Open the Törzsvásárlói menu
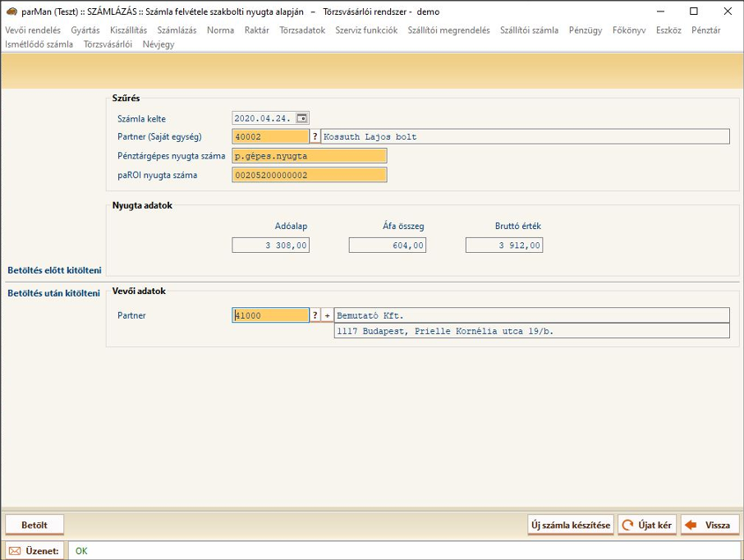Viewport: 744px width, 560px height. (x=108, y=44)
